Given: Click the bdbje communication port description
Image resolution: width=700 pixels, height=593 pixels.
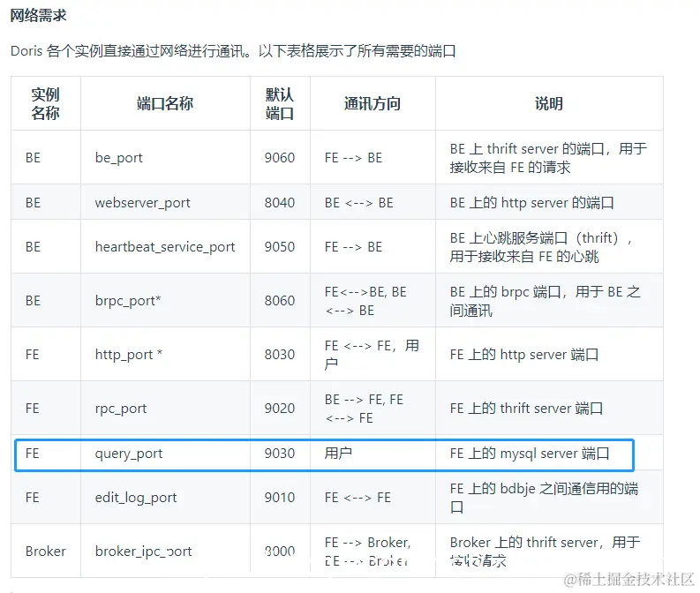Looking at the screenshot, I should pos(544,498).
